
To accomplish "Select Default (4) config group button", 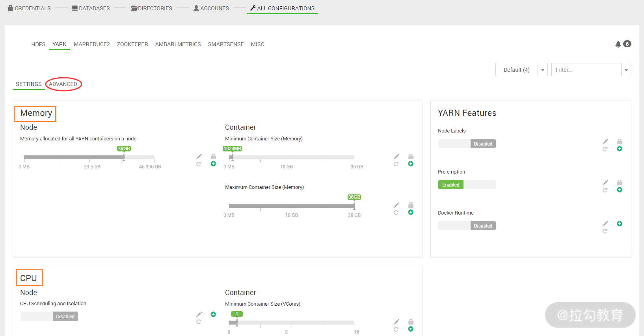I will (x=517, y=70).
